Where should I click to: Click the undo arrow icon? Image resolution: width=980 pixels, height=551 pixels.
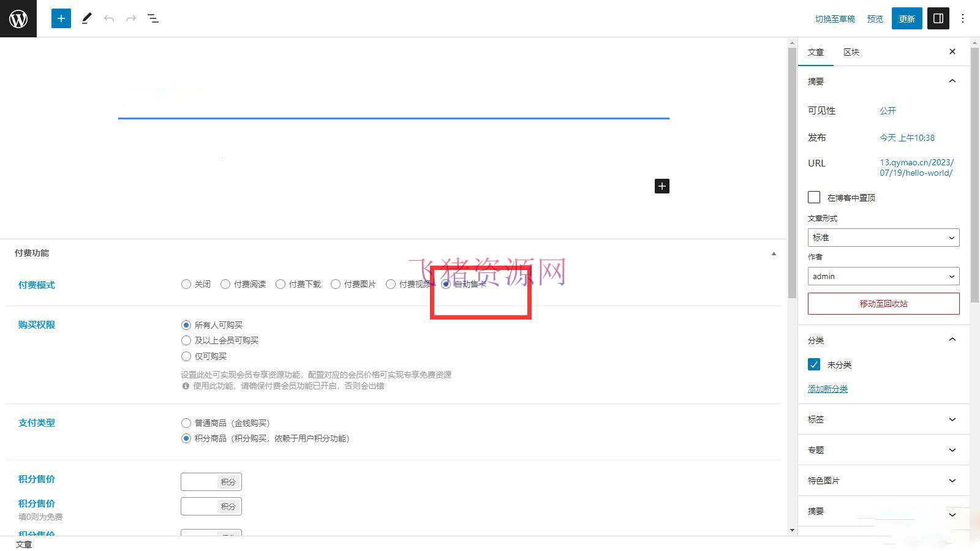[x=109, y=18]
